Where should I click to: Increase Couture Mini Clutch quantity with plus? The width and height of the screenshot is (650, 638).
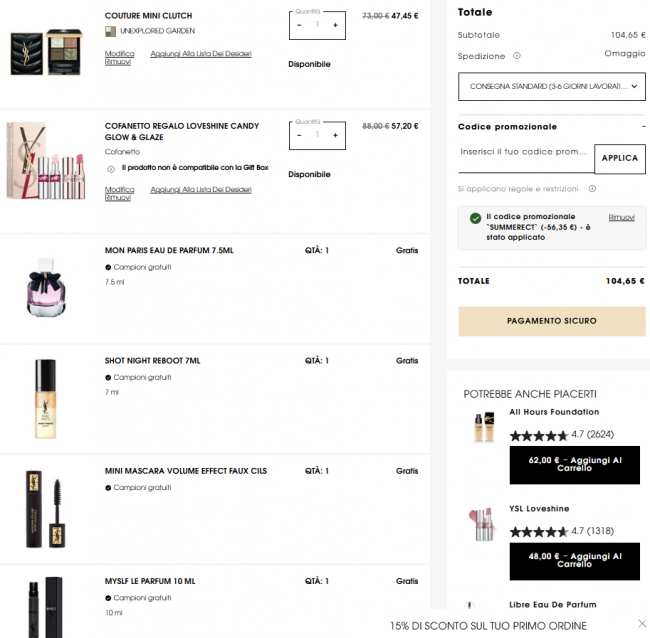coord(335,25)
